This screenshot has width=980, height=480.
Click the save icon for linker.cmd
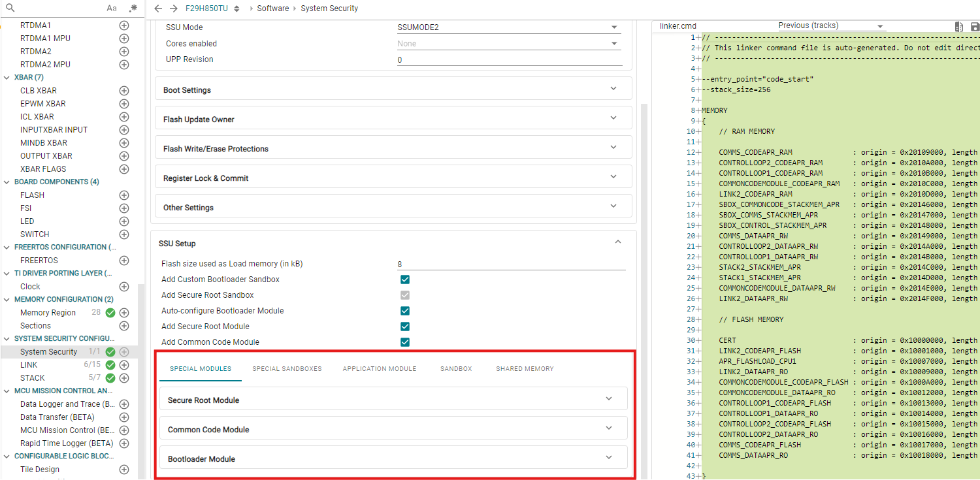point(975,27)
